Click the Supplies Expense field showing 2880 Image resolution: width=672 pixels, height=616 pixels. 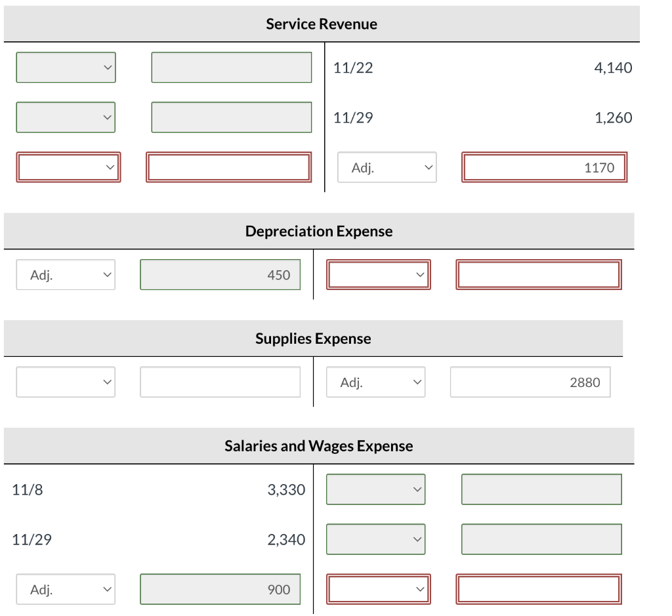coord(530,382)
